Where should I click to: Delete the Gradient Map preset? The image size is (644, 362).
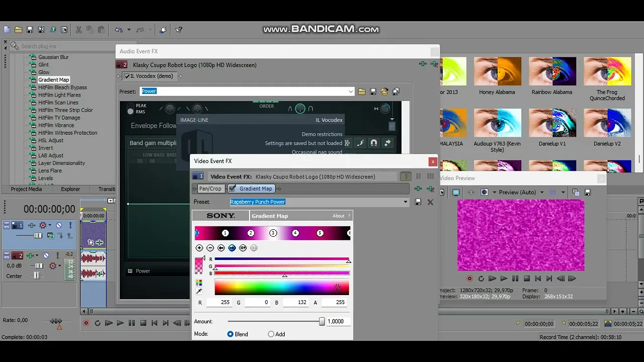[x=430, y=202]
